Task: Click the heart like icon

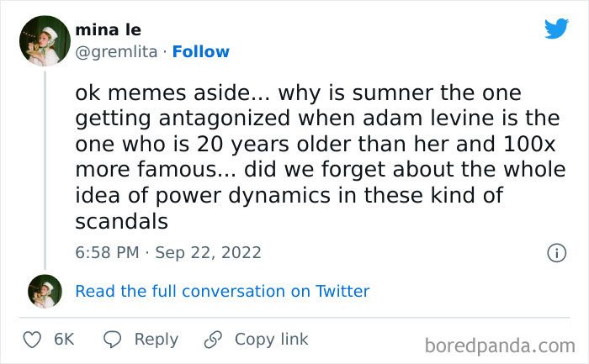Action: click(32, 340)
